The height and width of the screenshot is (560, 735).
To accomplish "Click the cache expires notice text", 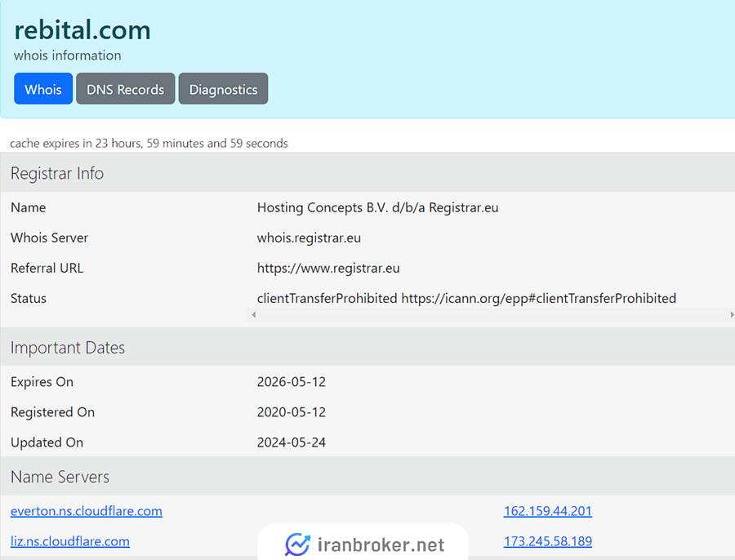I will 149,144.
